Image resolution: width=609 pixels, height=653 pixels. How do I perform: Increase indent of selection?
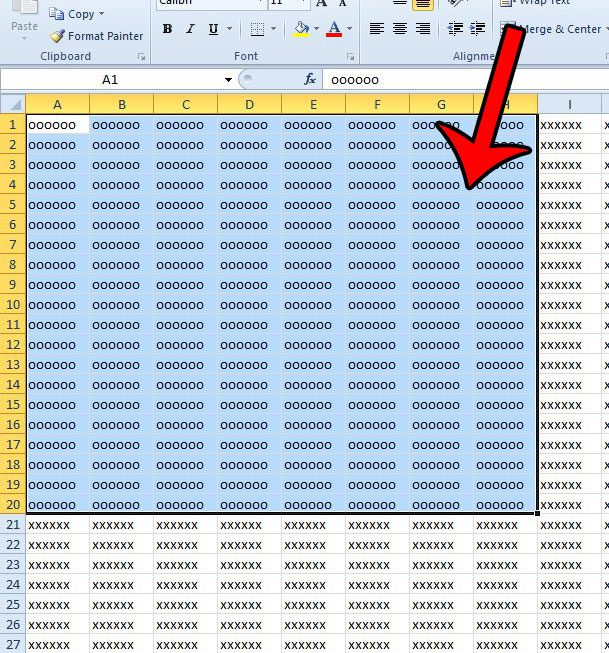tap(477, 28)
